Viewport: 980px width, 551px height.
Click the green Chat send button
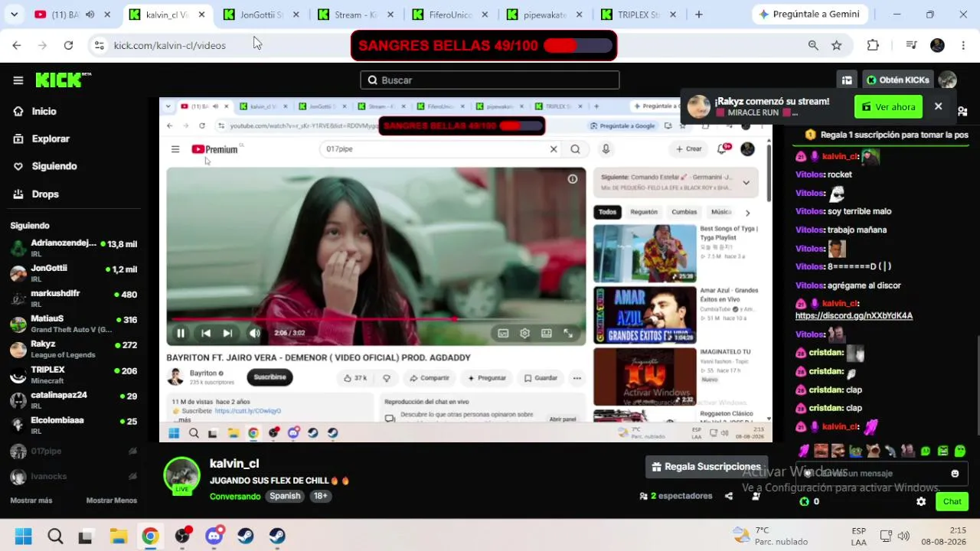point(952,502)
